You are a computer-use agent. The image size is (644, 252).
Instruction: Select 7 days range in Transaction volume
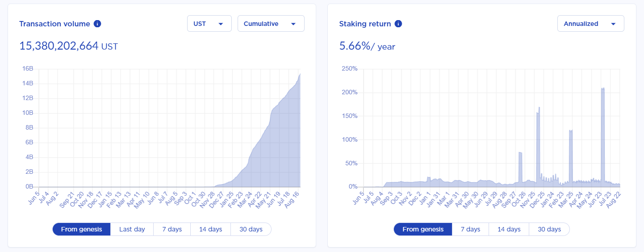(172, 229)
